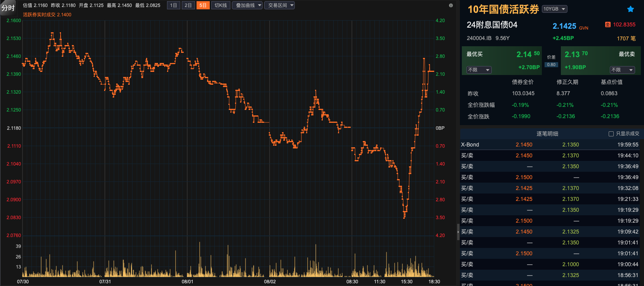This screenshot has height=286, width=644.
Task: Expand the 叠加曲线 overlay curve dropdown
Action: pos(247,5)
